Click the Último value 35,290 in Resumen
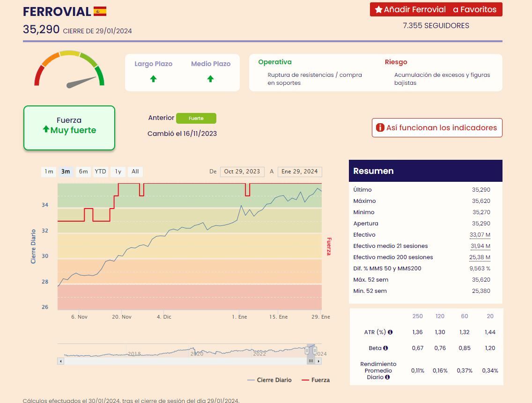This screenshot has width=532, height=403. pyautogui.click(x=481, y=190)
